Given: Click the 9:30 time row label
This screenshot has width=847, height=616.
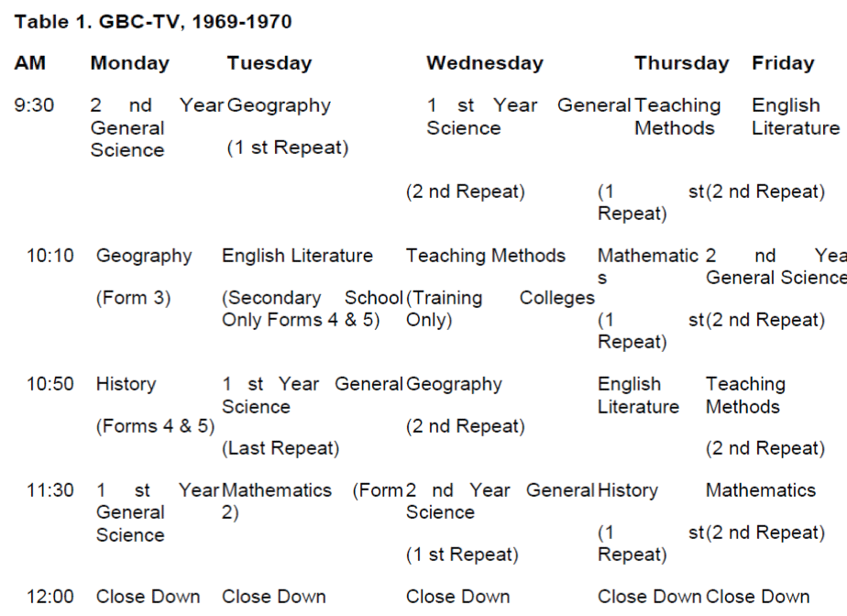Looking at the screenshot, I should coord(34,104).
